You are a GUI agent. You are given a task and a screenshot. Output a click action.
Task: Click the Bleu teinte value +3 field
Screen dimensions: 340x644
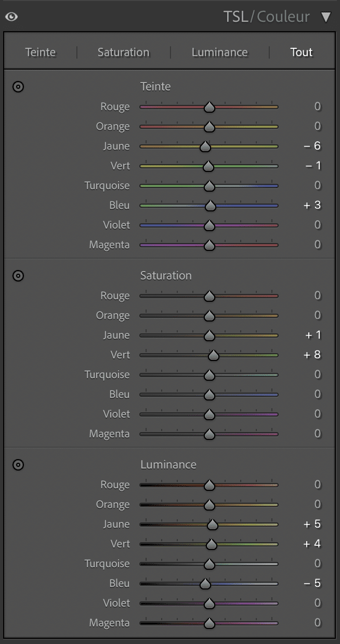click(x=312, y=205)
